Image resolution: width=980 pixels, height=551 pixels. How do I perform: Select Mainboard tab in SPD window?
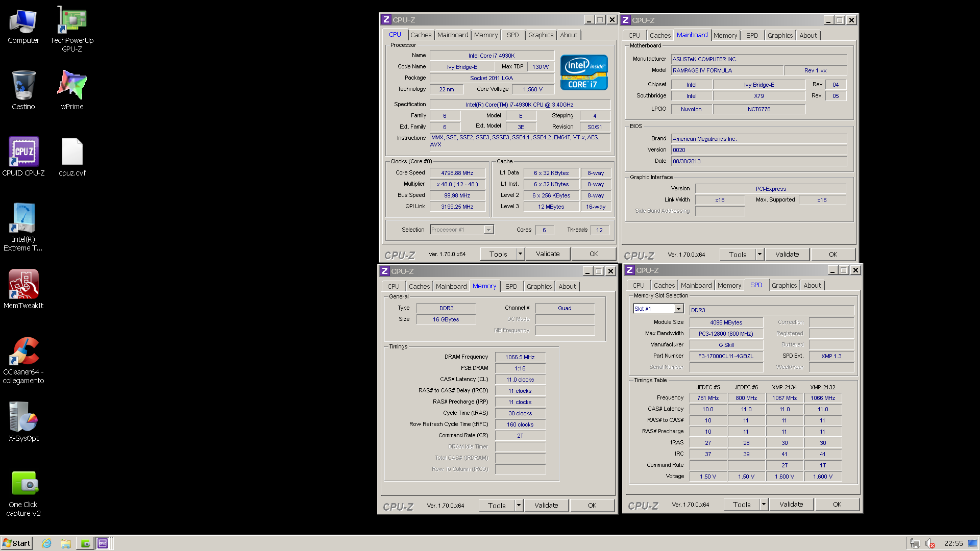click(x=696, y=285)
